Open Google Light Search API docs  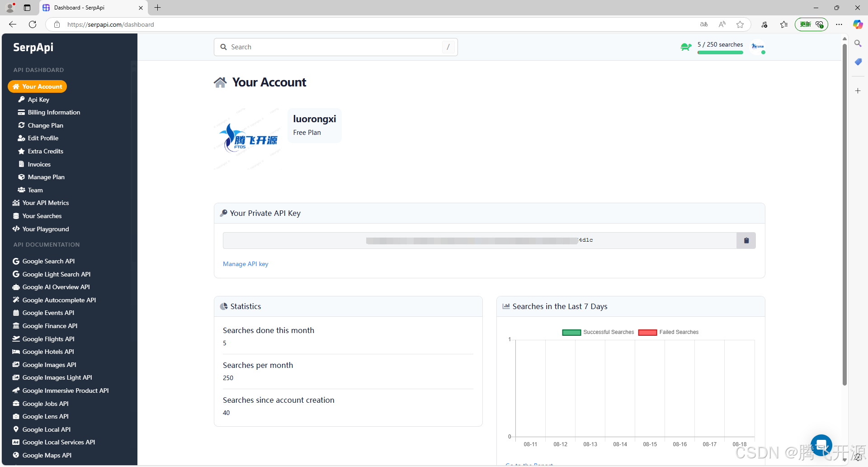tap(52, 274)
